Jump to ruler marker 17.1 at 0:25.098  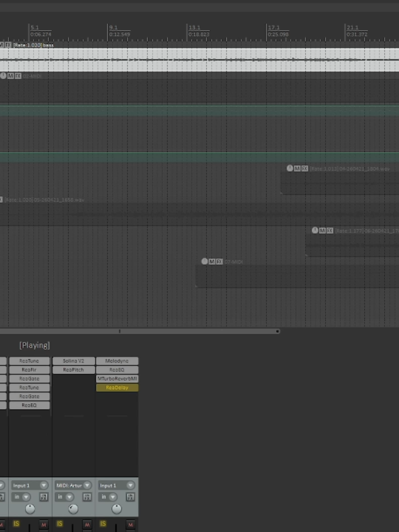point(278,31)
